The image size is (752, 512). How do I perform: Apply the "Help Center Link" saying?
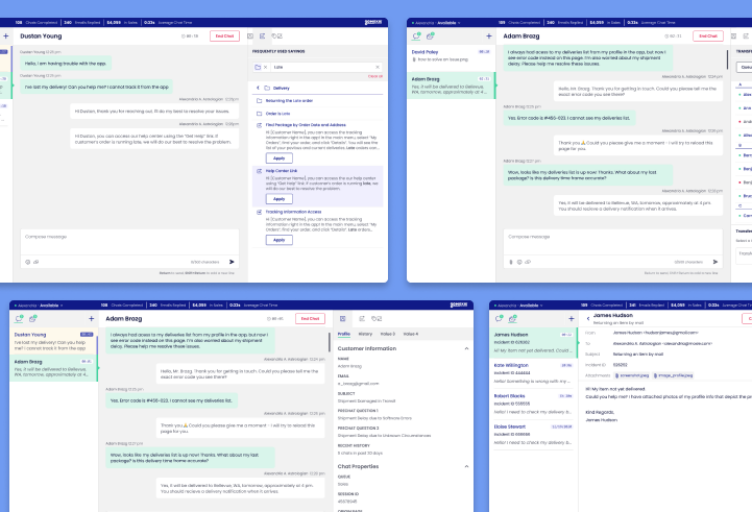click(279, 199)
